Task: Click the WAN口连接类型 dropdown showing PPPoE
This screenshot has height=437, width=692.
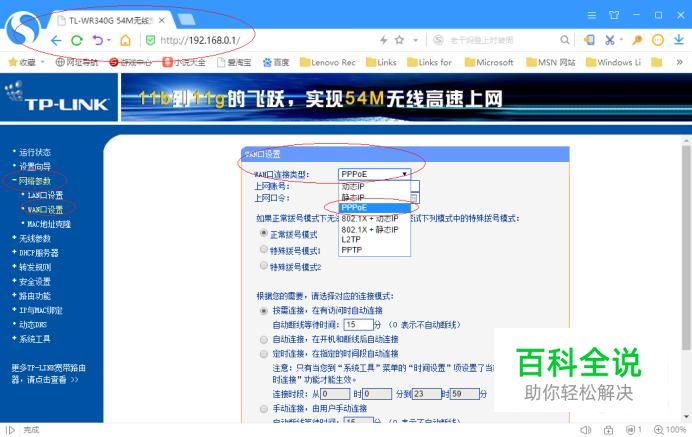Action: [x=374, y=174]
